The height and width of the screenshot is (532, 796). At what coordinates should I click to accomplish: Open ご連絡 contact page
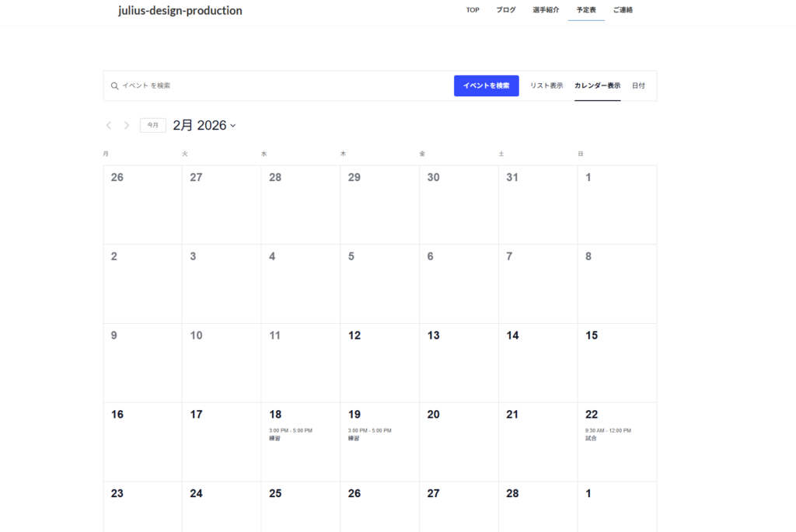pyautogui.click(x=623, y=10)
